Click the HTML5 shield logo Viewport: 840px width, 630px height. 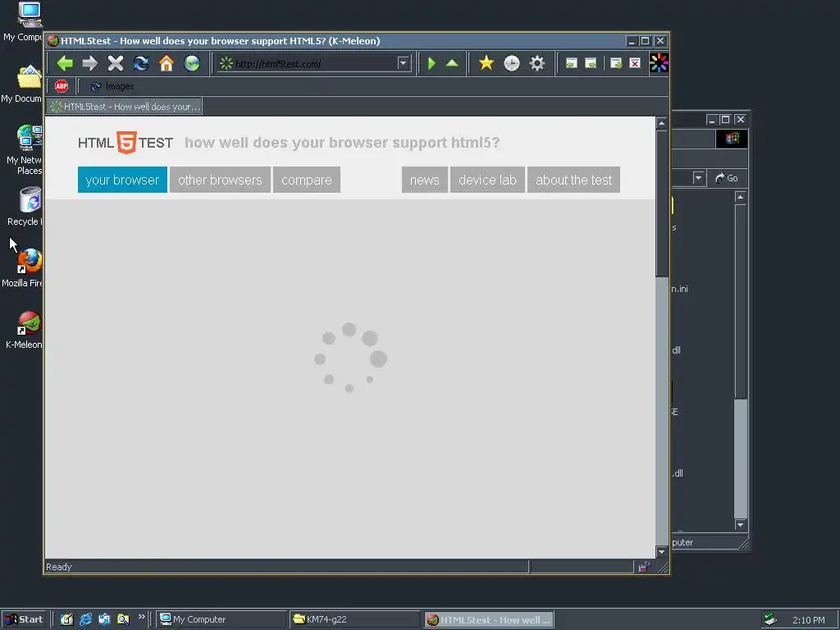(x=126, y=143)
